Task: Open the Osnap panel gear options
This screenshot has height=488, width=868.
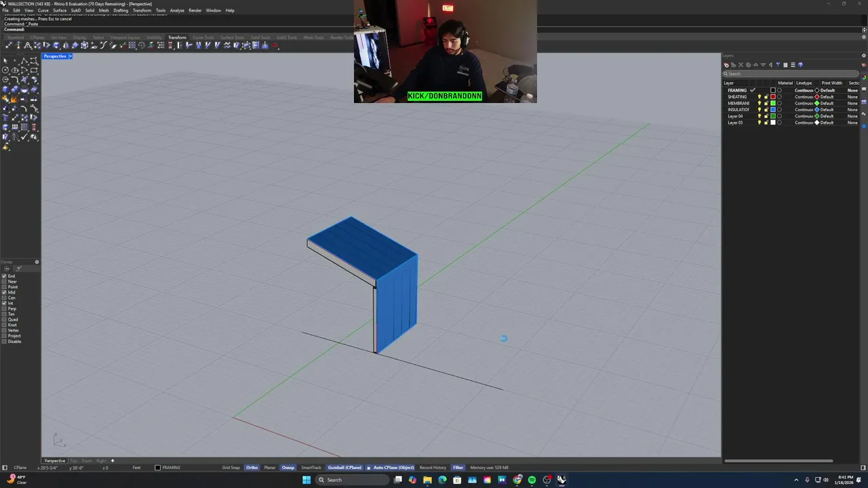Action: (x=37, y=262)
